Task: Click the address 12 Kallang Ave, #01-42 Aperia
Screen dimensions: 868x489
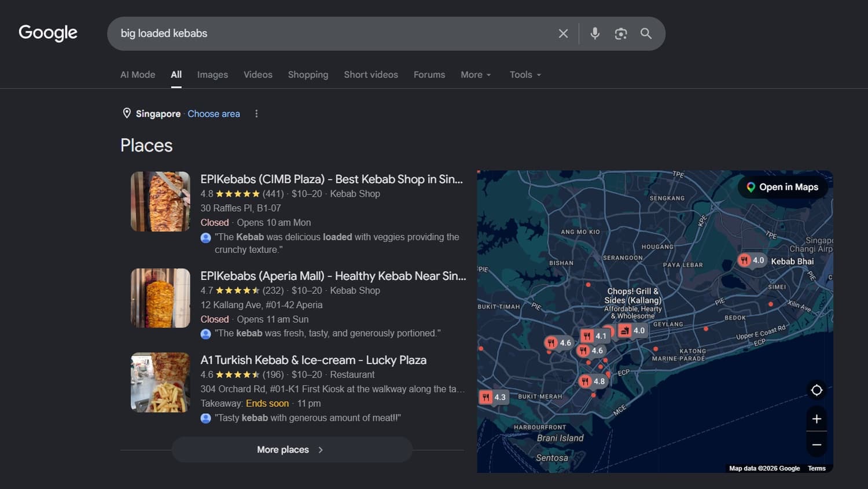Action: (x=262, y=305)
